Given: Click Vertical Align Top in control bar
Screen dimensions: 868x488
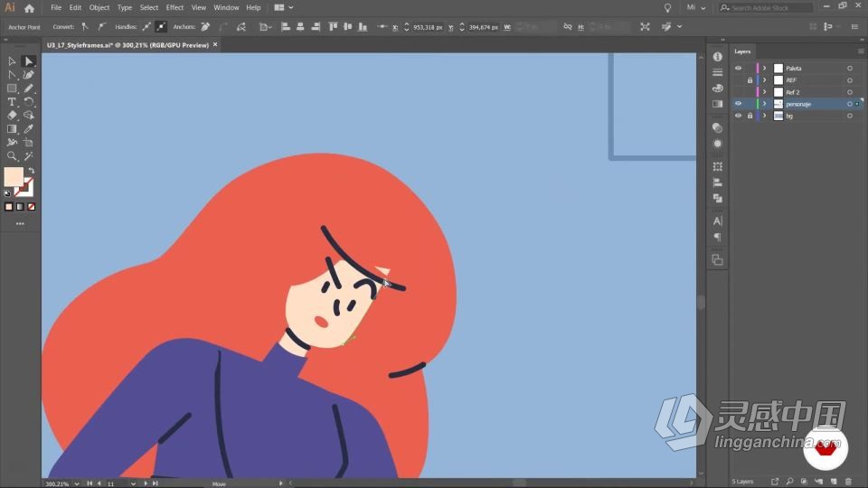Looking at the screenshot, I should click(x=333, y=26).
